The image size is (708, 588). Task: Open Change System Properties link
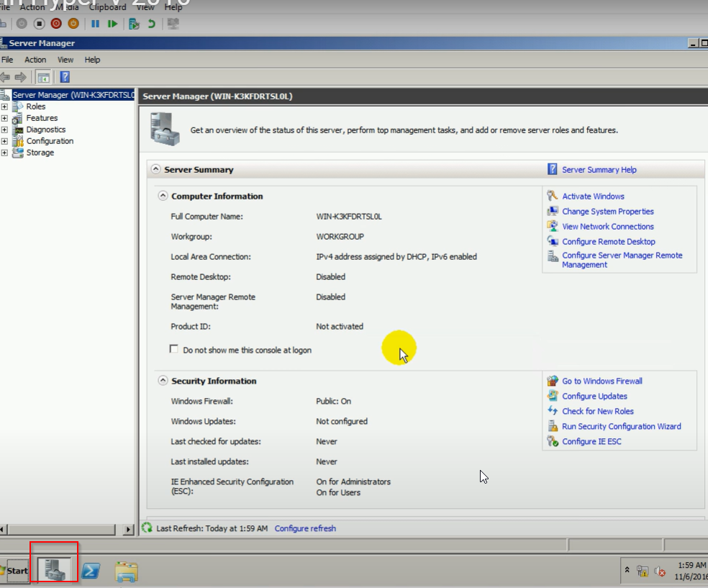pos(608,212)
